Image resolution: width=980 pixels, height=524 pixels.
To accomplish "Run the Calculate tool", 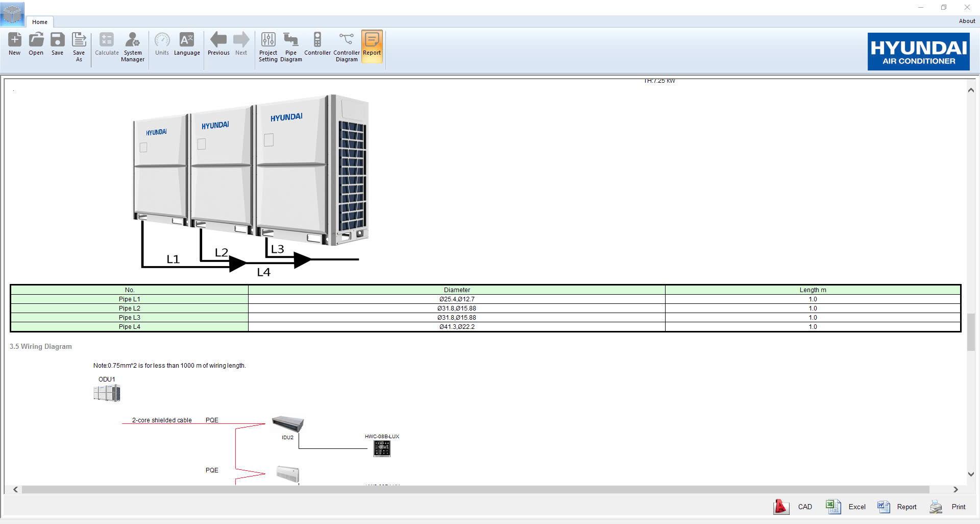I will [x=107, y=44].
